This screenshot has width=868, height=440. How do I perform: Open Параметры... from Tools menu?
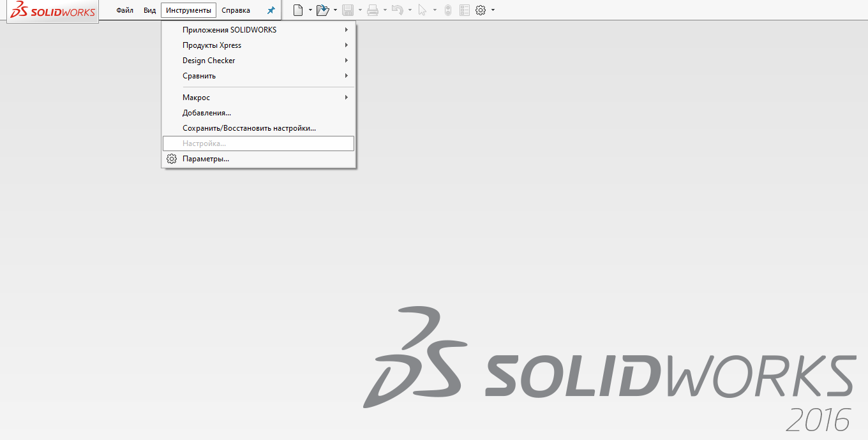[258, 159]
